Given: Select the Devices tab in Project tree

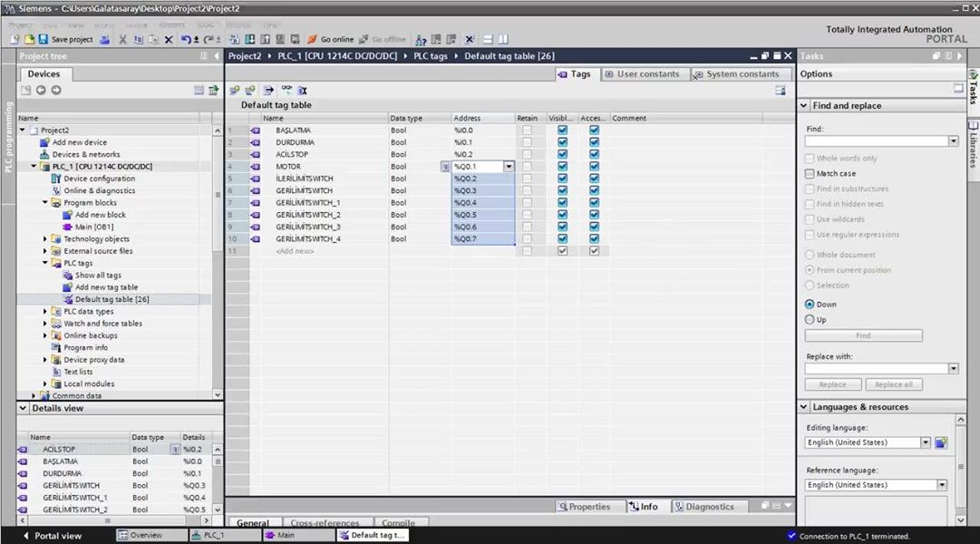Looking at the screenshot, I should coord(44,73).
